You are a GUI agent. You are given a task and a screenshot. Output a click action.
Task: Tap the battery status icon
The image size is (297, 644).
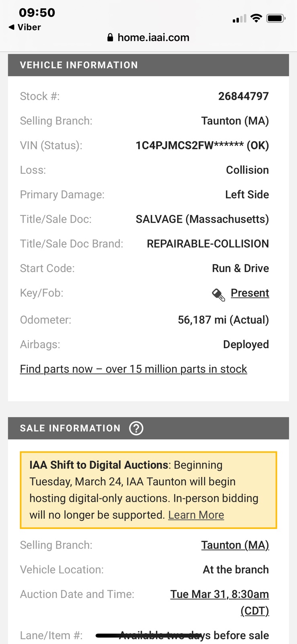[276, 18]
